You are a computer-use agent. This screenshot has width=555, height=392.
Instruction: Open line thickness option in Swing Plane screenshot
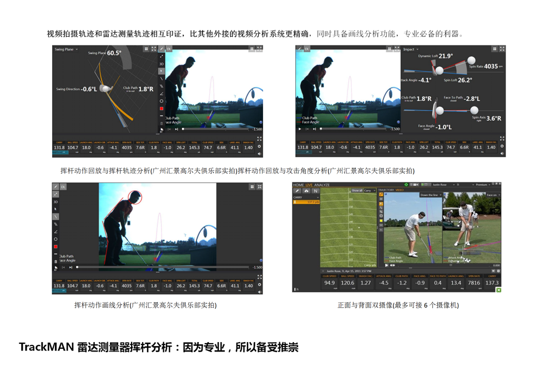pos(162,116)
